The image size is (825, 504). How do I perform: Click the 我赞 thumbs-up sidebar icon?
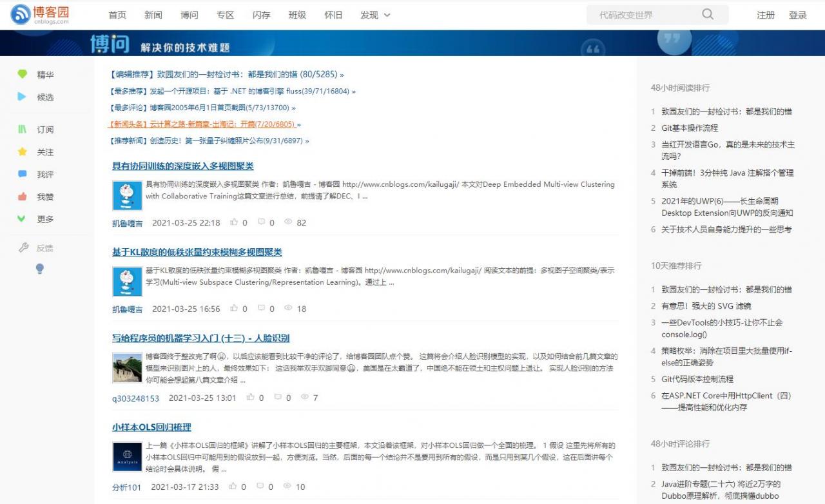(x=23, y=197)
